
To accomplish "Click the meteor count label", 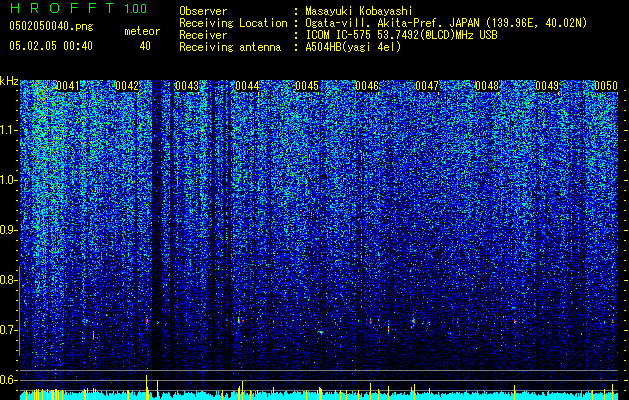I will pyautogui.click(x=142, y=31).
